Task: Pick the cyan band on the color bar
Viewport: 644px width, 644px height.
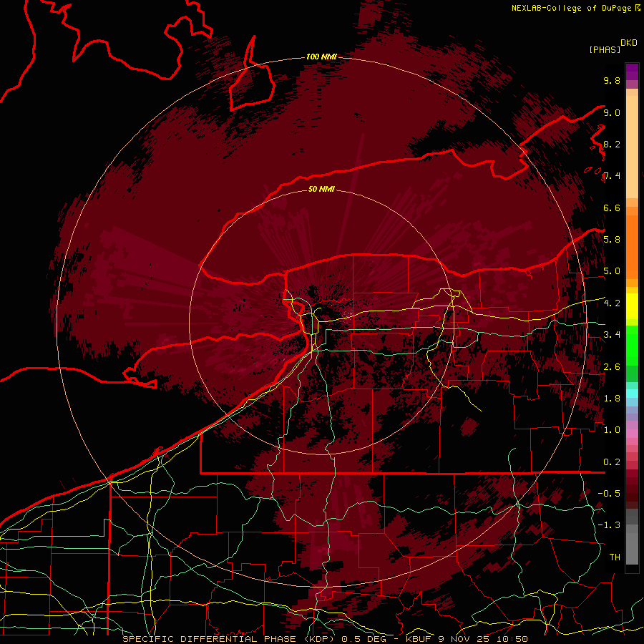Action: pyautogui.click(x=632, y=394)
